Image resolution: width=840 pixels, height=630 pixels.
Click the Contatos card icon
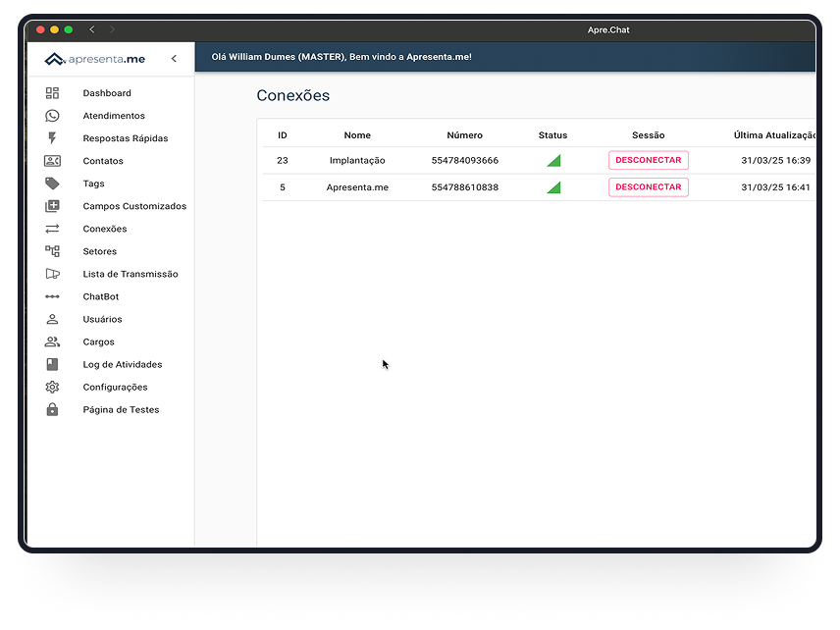pos(52,161)
